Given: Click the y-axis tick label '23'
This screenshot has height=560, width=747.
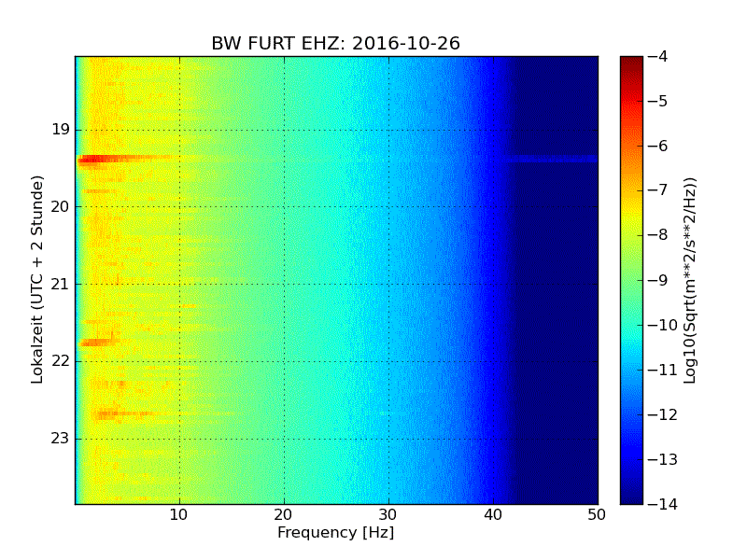Looking at the screenshot, I should (61, 439).
